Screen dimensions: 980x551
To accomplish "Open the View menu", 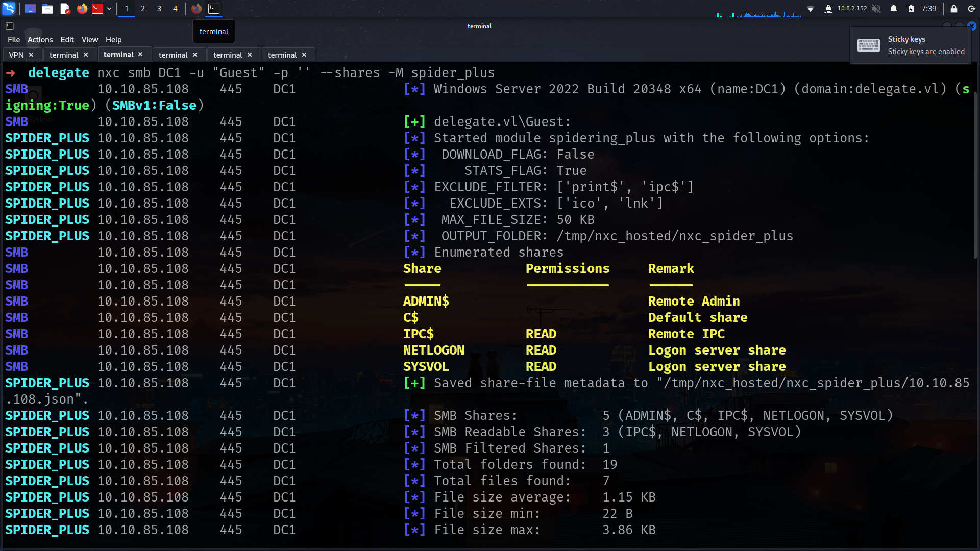I will 90,40.
